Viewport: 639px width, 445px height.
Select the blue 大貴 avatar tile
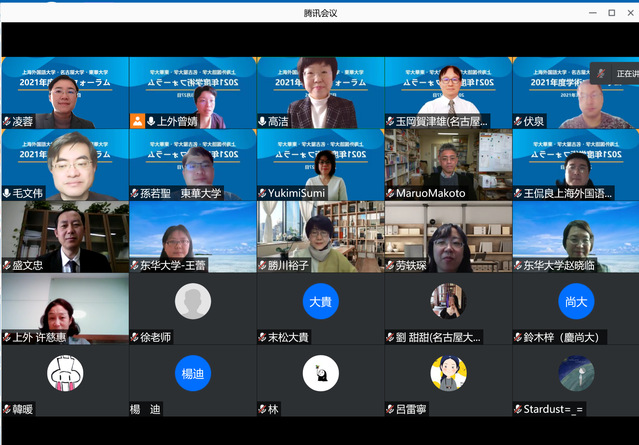pos(320,301)
